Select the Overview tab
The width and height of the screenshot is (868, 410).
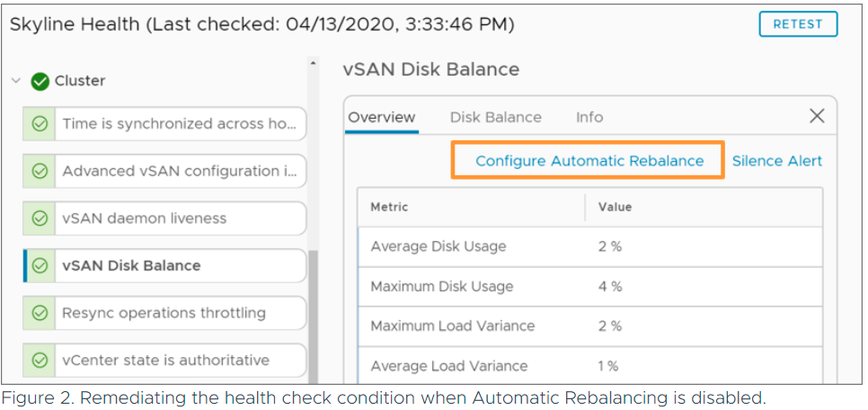tap(381, 118)
